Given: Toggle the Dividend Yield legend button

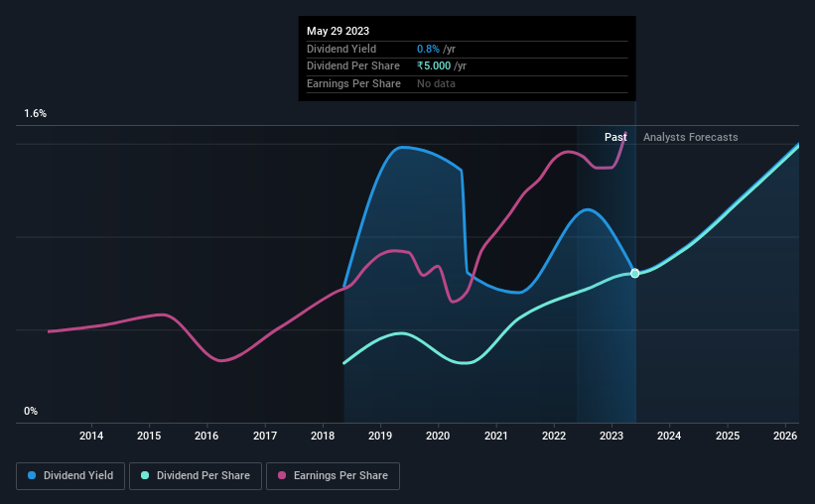Looking at the screenshot, I should [x=70, y=476].
